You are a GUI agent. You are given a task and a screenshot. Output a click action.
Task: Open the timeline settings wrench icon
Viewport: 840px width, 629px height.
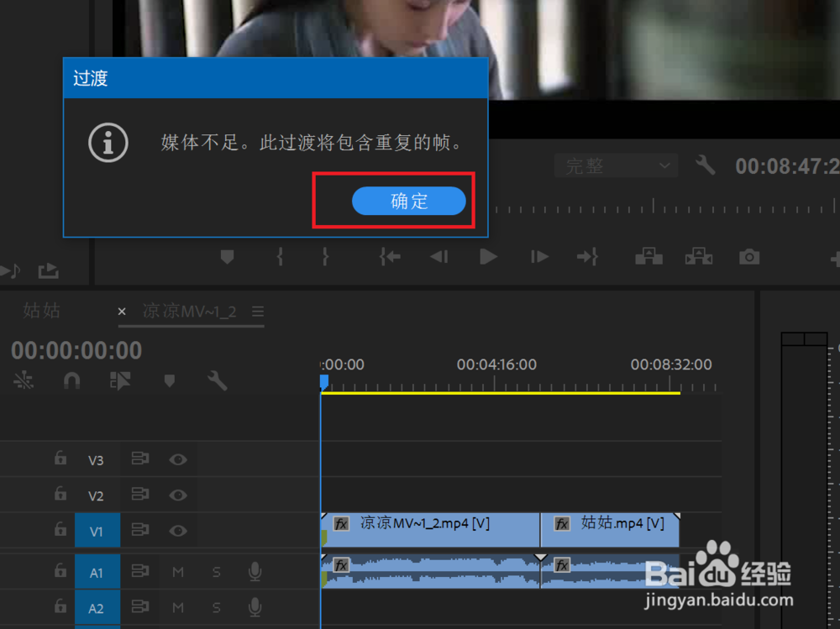(216, 380)
